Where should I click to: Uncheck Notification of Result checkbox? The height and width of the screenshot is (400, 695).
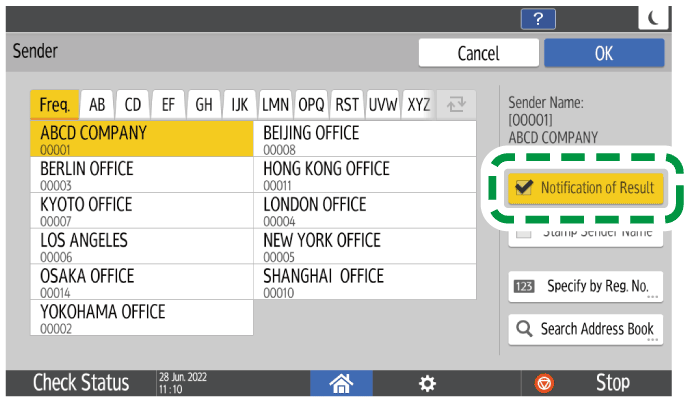(522, 187)
